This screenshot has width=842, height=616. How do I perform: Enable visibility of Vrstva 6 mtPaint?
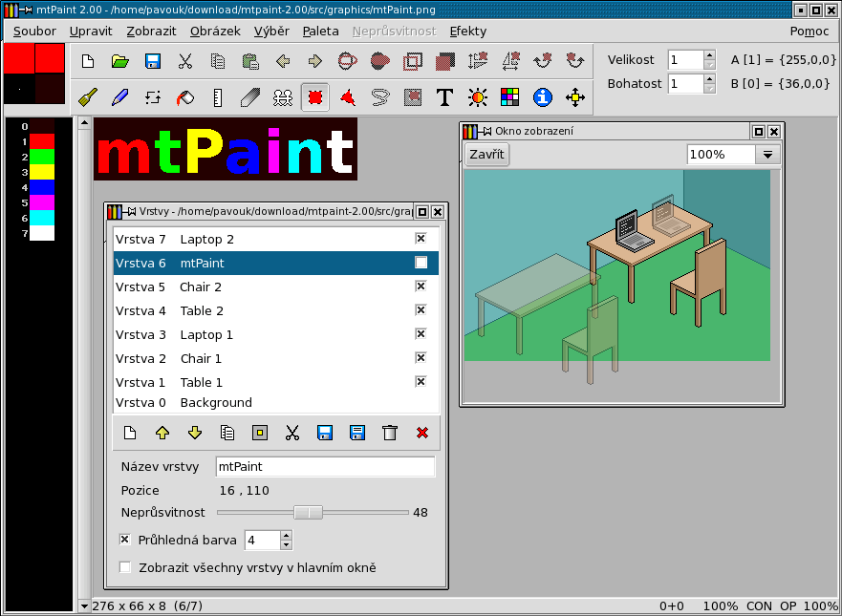(421, 263)
